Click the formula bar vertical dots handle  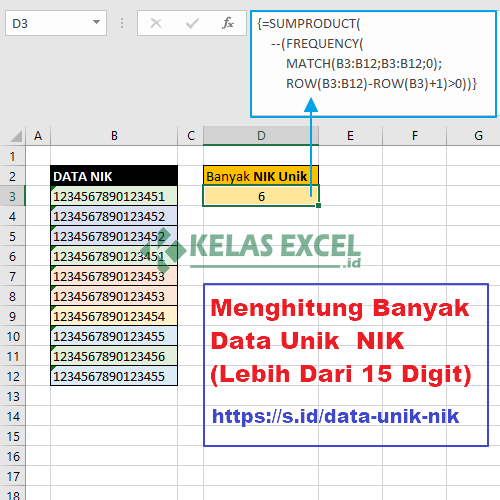tap(122, 23)
